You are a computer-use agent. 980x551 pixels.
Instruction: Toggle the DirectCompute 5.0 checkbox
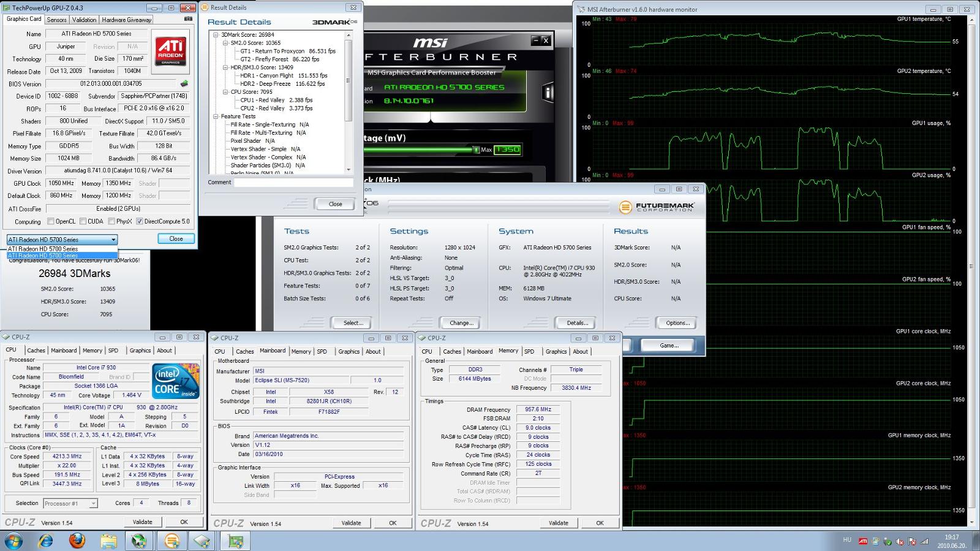pos(139,221)
